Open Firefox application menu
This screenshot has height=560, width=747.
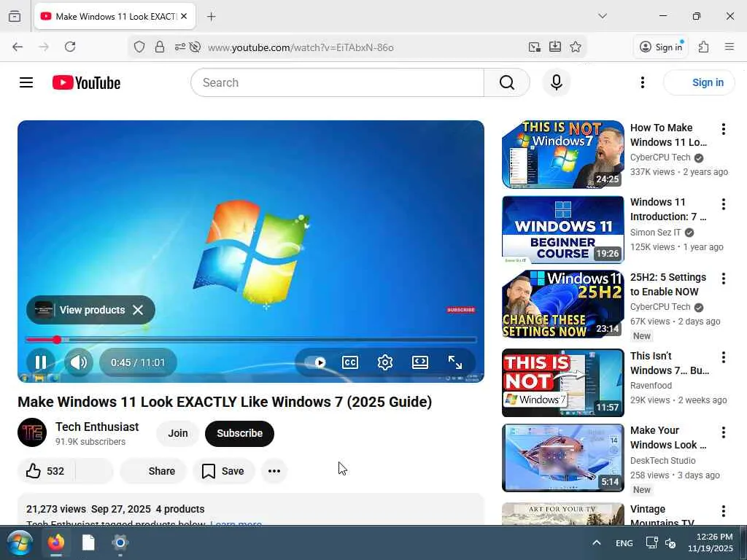coord(729,47)
